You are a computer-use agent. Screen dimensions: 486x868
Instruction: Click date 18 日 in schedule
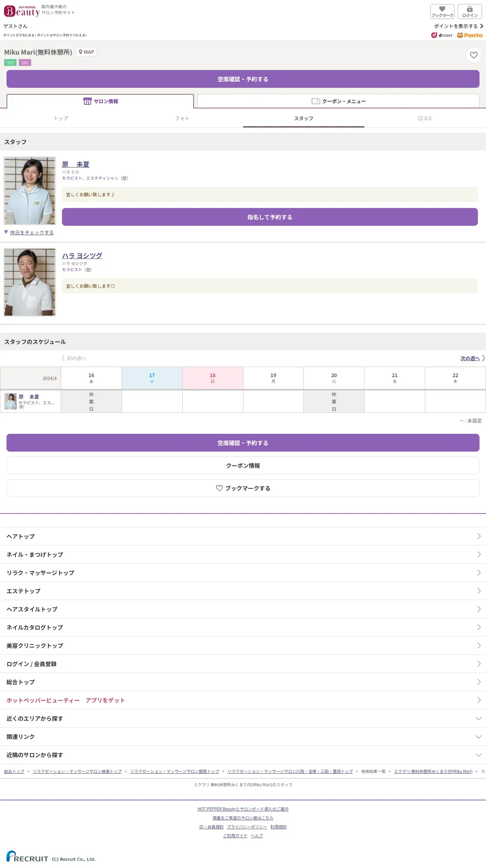click(x=213, y=378)
